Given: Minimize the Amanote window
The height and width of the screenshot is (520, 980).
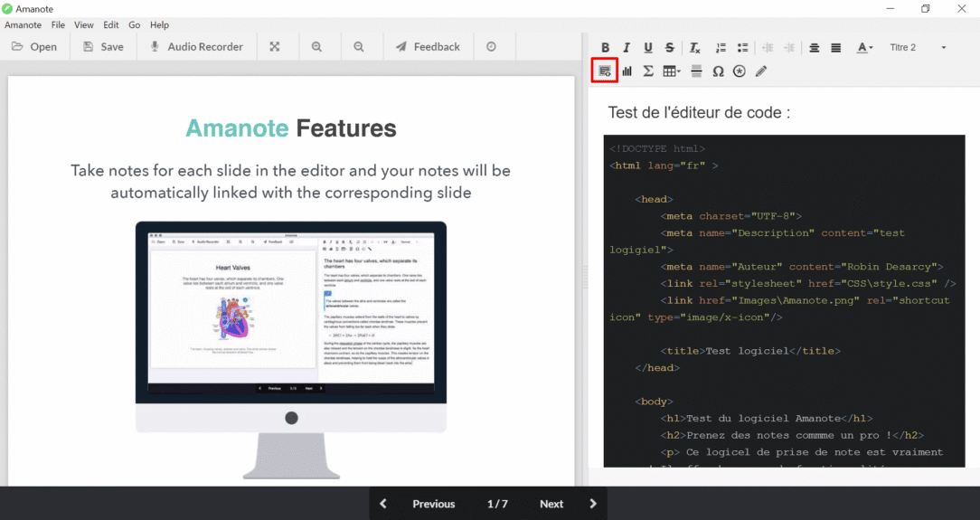Looking at the screenshot, I should 890,9.
